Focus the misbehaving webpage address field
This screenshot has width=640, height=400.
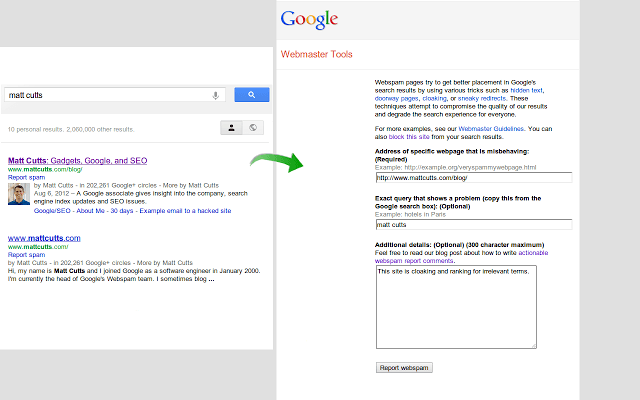point(474,178)
